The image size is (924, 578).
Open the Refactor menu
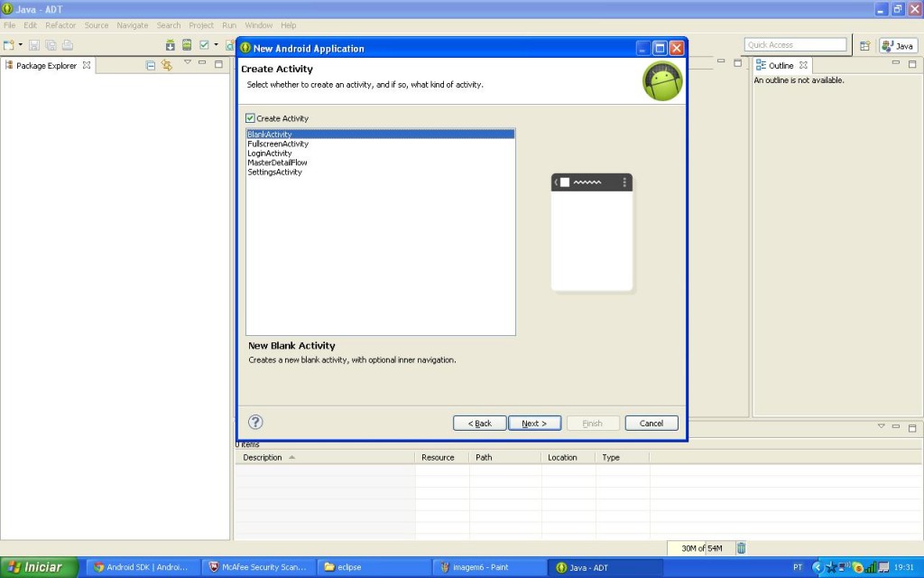pyautogui.click(x=60, y=25)
